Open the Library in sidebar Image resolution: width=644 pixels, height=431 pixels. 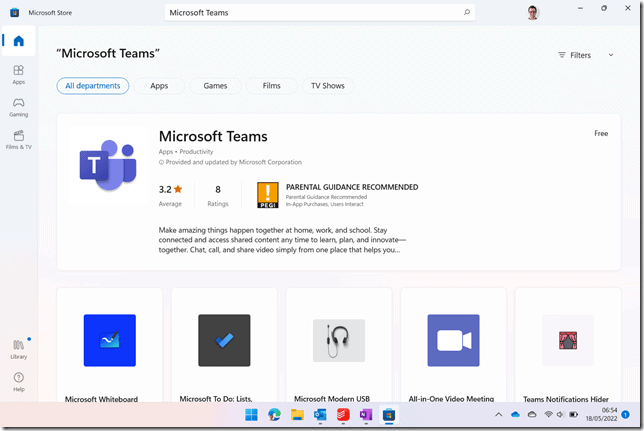18,349
